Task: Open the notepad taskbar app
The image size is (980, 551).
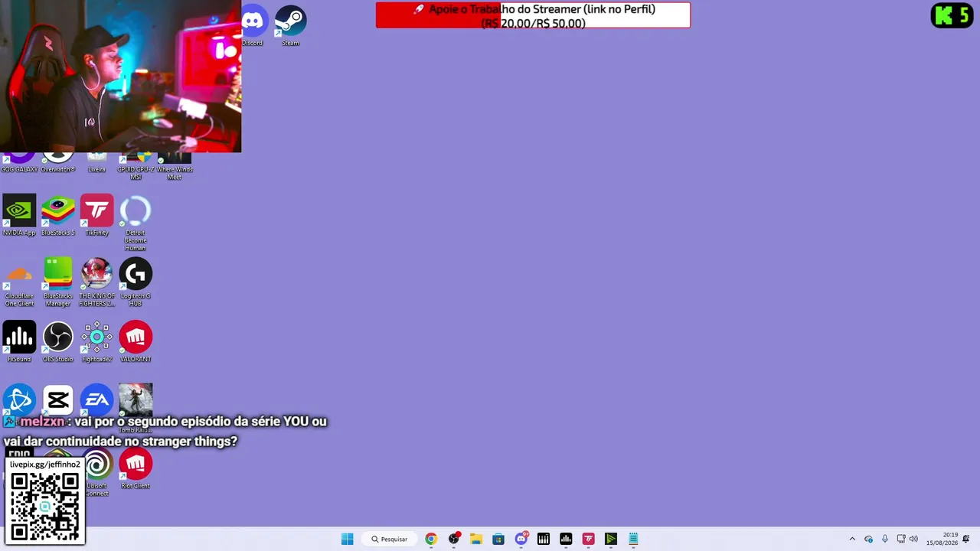Action: 633,539
